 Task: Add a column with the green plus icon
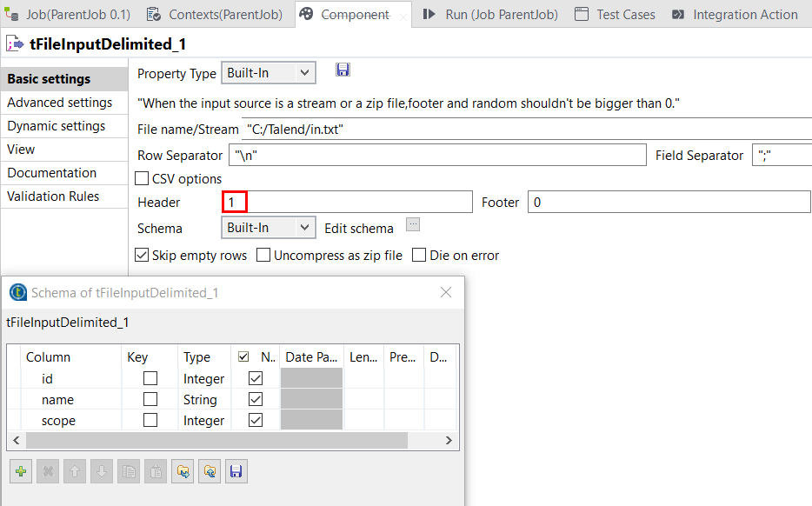click(x=21, y=471)
